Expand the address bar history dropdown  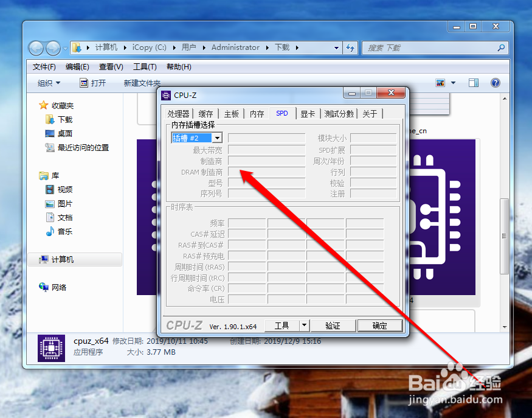[336, 48]
